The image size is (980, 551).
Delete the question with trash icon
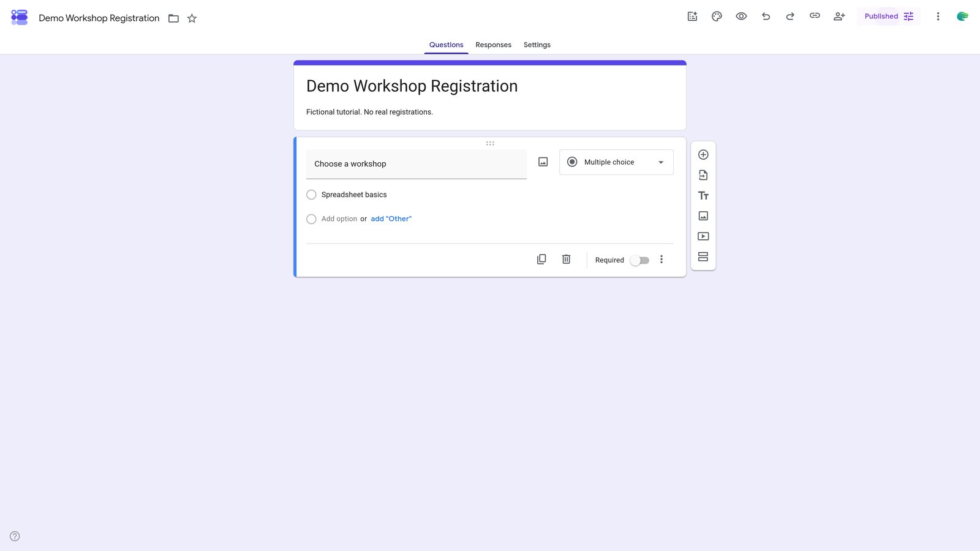click(x=566, y=260)
